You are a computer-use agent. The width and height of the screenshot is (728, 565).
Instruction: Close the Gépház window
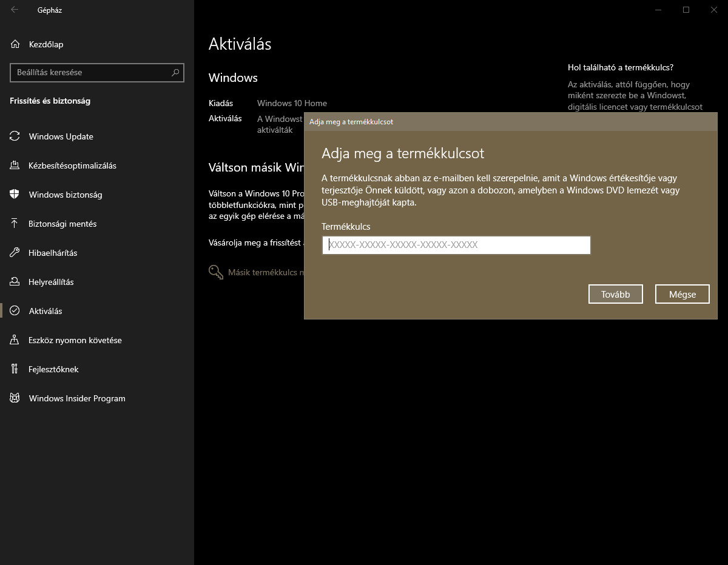[714, 10]
